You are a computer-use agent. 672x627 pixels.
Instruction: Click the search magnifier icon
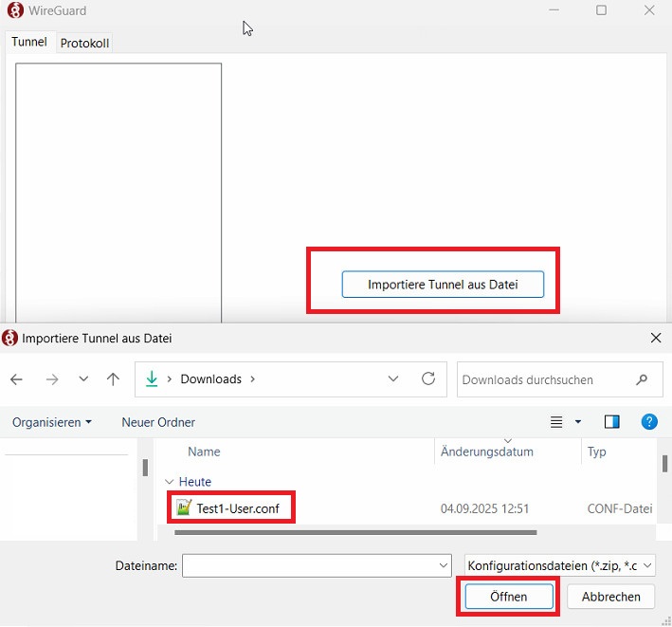click(x=643, y=379)
